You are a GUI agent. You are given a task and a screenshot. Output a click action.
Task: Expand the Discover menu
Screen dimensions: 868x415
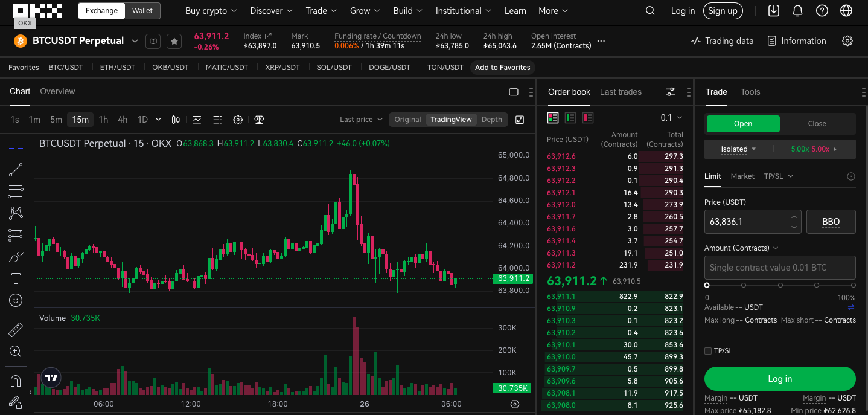271,11
